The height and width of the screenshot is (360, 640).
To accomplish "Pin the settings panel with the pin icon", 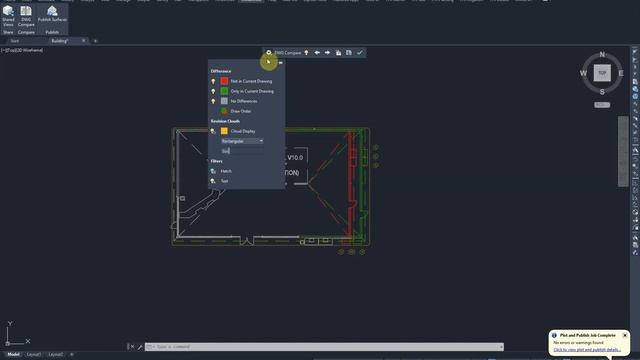I will click(280, 62).
